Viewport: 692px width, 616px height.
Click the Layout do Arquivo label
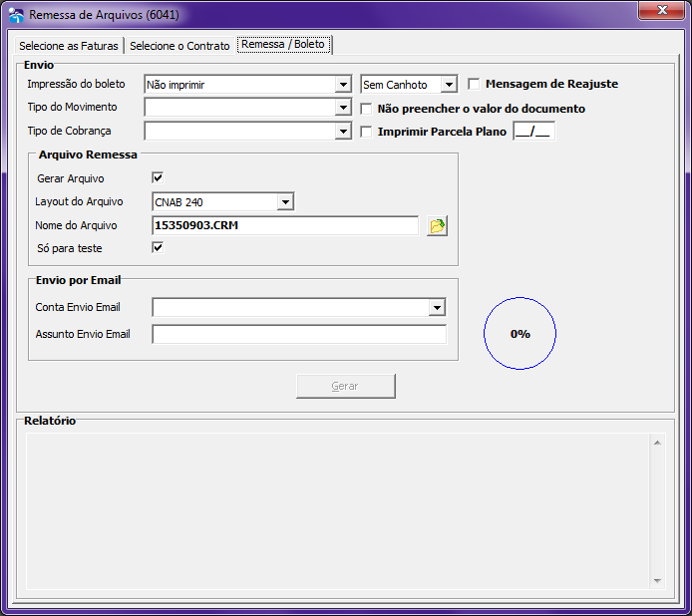(x=79, y=201)
